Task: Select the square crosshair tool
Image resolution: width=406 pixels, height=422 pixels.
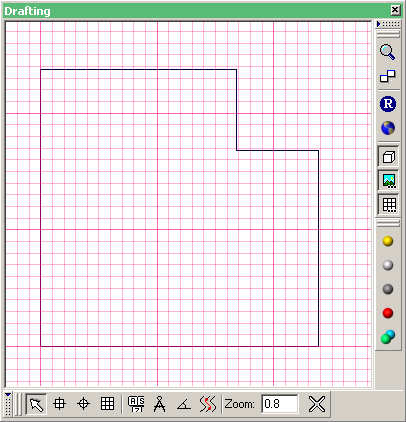Action: click(x=60, y=404)
